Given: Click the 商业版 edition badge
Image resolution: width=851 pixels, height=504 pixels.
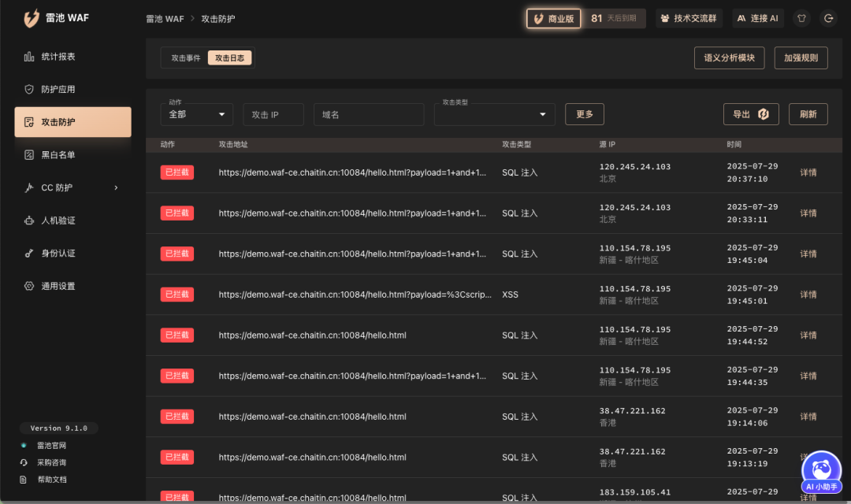Looking at the screenshot, I should (554, 18).
